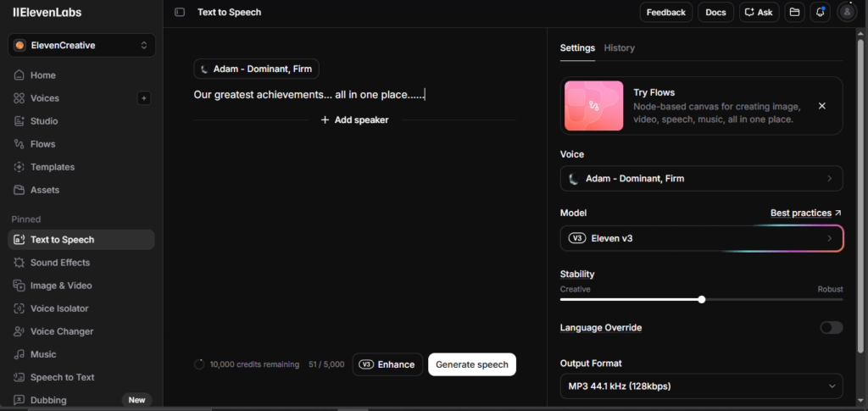Viewport: 868px width, 411px height.
Task: Click the Templates icon in sidebar
Action: [19, 167]
